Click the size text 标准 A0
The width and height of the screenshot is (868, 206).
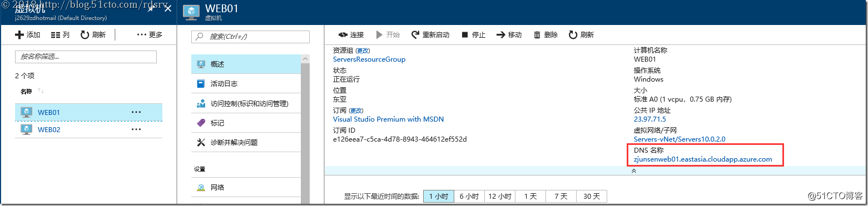click(683, 99)
